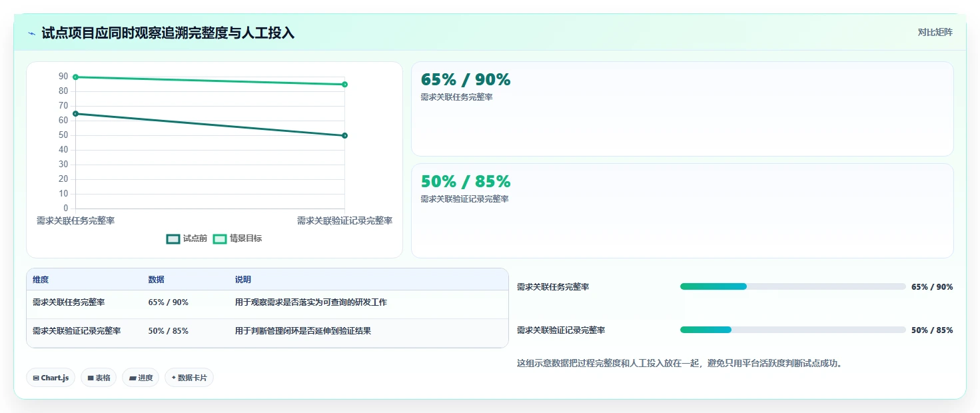
Task: Toggle the 情景目标 legend swatch in chart
Action: pos(220,238)
